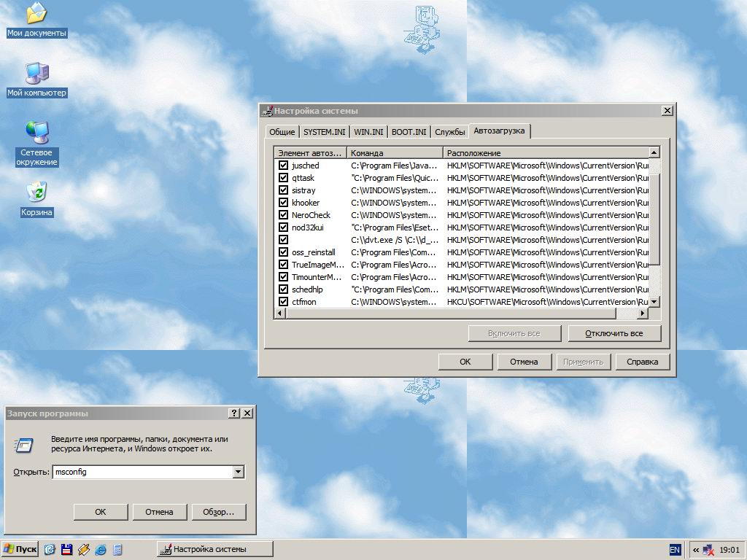Uncheck the nod32kui startup item
Screen dimensions: 747x560
[284, 227]
